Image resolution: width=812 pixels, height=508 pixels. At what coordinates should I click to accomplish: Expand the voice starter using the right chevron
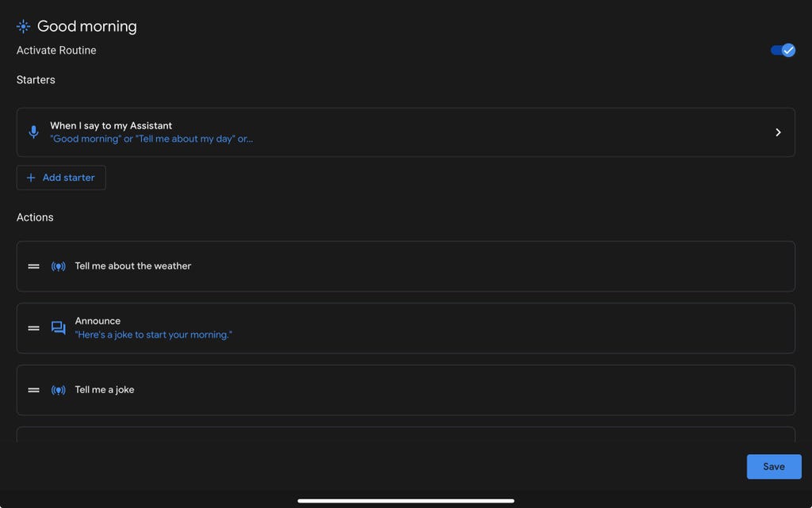coord(778,132)
